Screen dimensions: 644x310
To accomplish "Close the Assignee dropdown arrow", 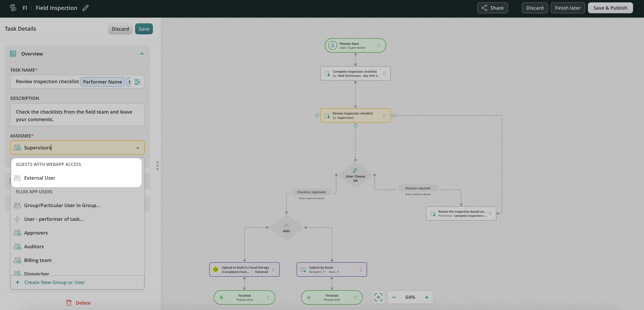I will [x=138, y=148].
